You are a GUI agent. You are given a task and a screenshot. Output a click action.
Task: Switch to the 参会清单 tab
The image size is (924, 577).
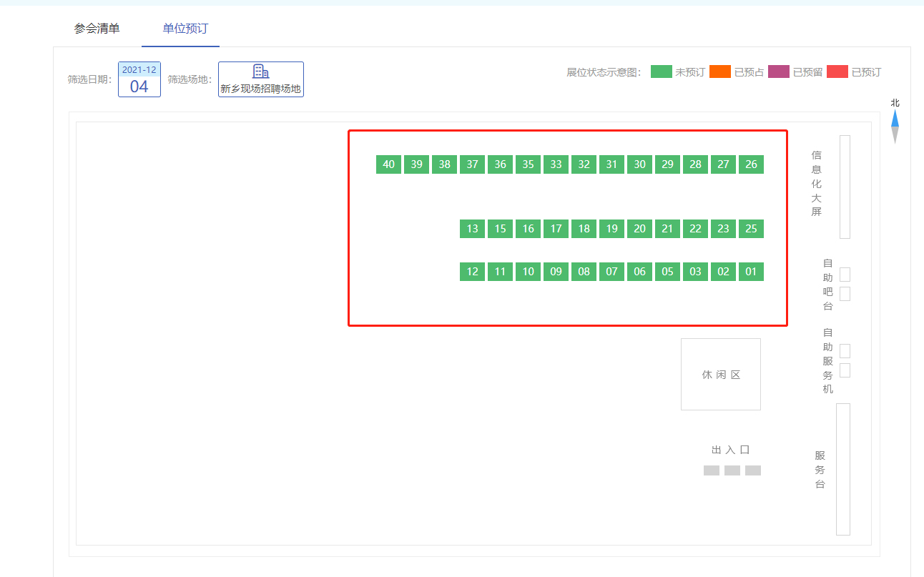pos(97,29)
